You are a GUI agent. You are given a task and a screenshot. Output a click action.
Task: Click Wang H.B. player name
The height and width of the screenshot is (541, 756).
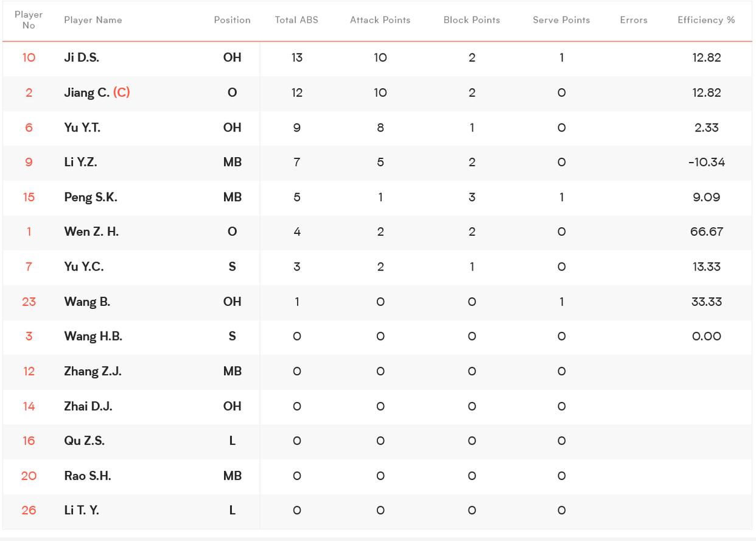pos(93,336)
